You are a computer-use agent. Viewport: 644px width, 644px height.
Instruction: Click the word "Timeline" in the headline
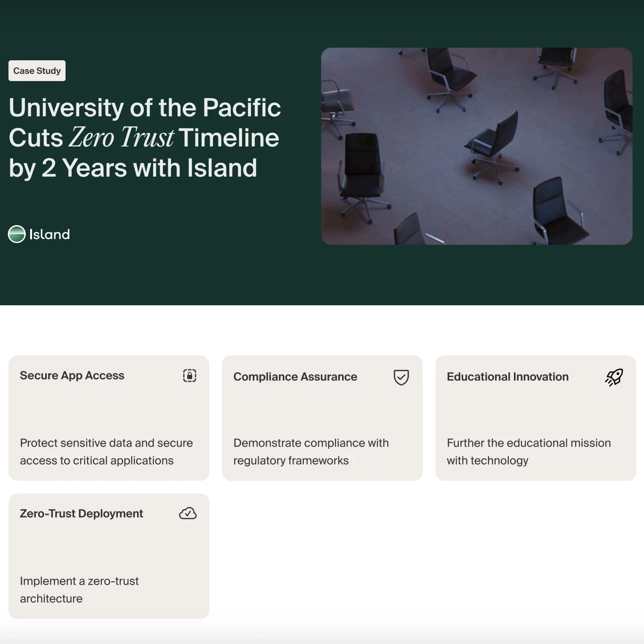(229, 138)
